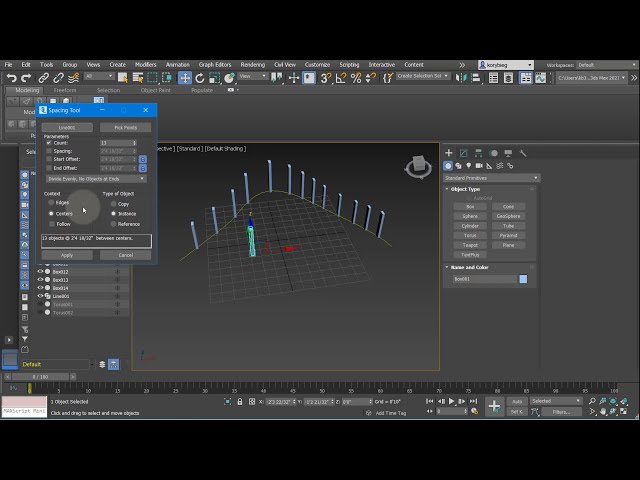Viewport: 640px width, 480px height.
Task: Hide Box013 using its eye icon
Action: click(40, 280)
